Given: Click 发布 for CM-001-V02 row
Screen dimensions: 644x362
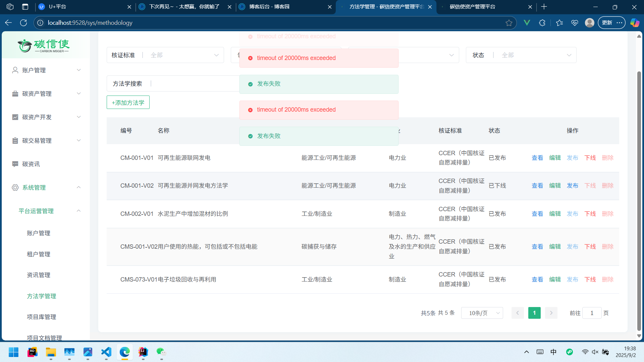Looking at the screenshot, I should coord(572,186).
